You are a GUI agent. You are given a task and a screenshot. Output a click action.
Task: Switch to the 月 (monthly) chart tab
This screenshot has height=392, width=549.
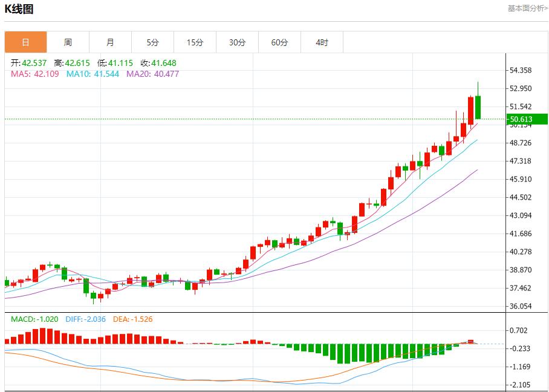[x=110, y=42]
